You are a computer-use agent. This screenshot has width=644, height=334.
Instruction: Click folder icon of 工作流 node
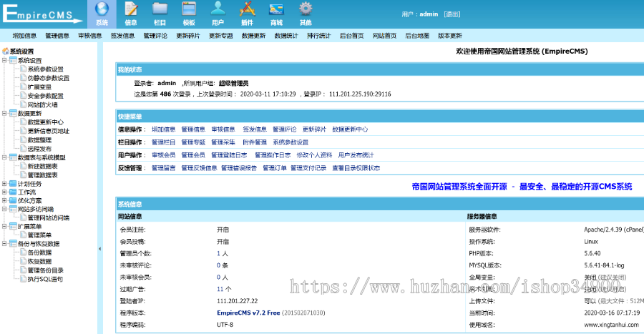(x=13, y=192)
